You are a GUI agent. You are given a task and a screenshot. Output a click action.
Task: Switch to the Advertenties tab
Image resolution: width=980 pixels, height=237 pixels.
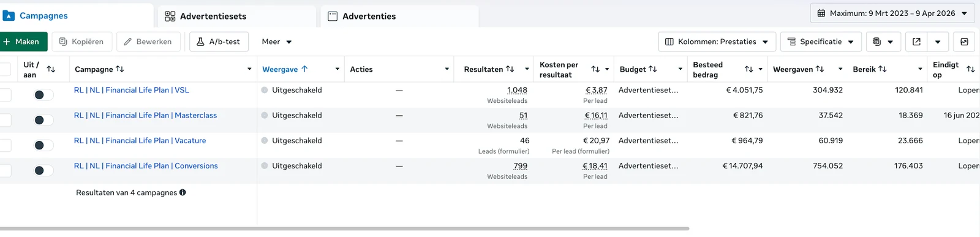tap(399, 16)
